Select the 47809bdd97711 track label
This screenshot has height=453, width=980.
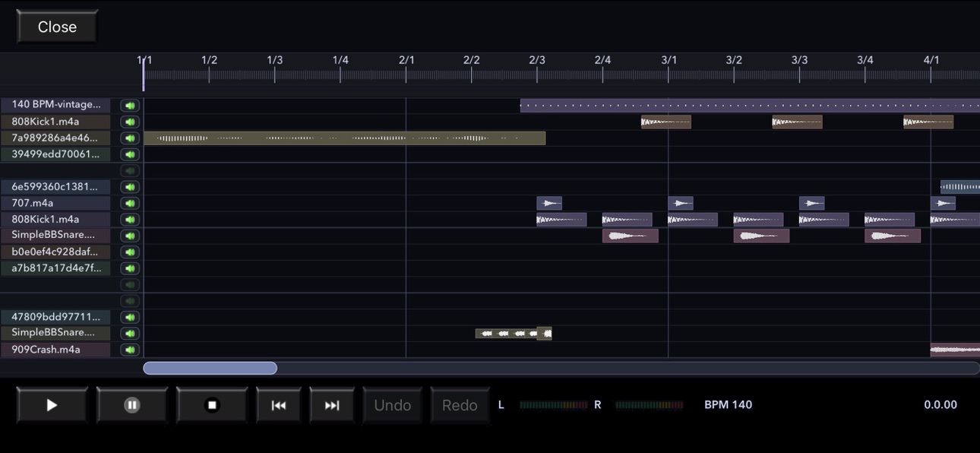pos(55,317)
